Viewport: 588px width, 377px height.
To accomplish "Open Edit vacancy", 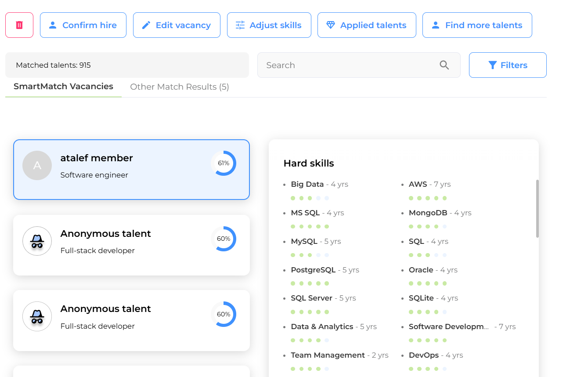I will tap(177, 25).
